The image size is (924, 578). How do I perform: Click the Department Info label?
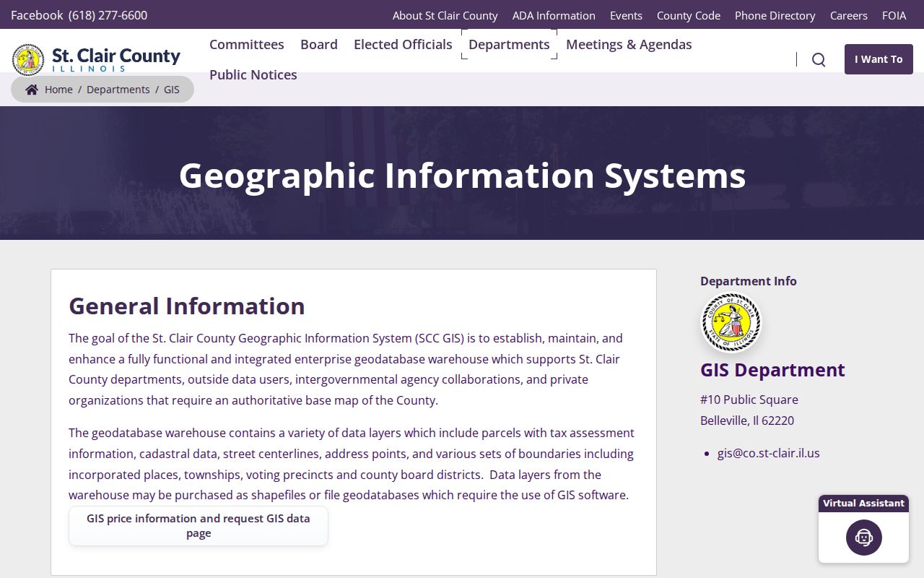[x=749, y=281]
